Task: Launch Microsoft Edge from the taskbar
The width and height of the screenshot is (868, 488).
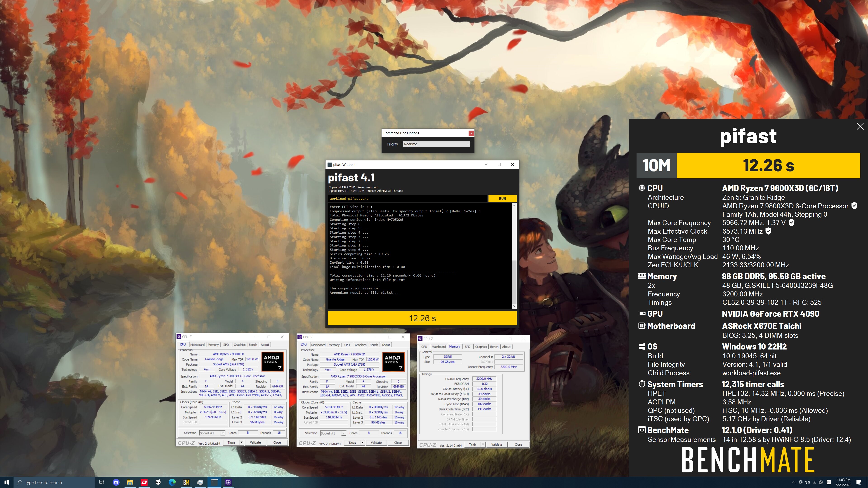Action: click(172, 482)
